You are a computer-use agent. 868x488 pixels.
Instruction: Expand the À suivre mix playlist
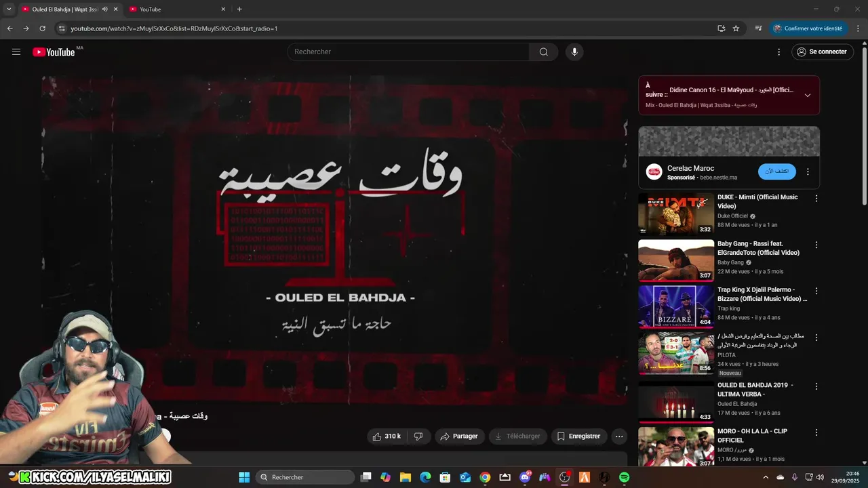[x=808, y=95]
